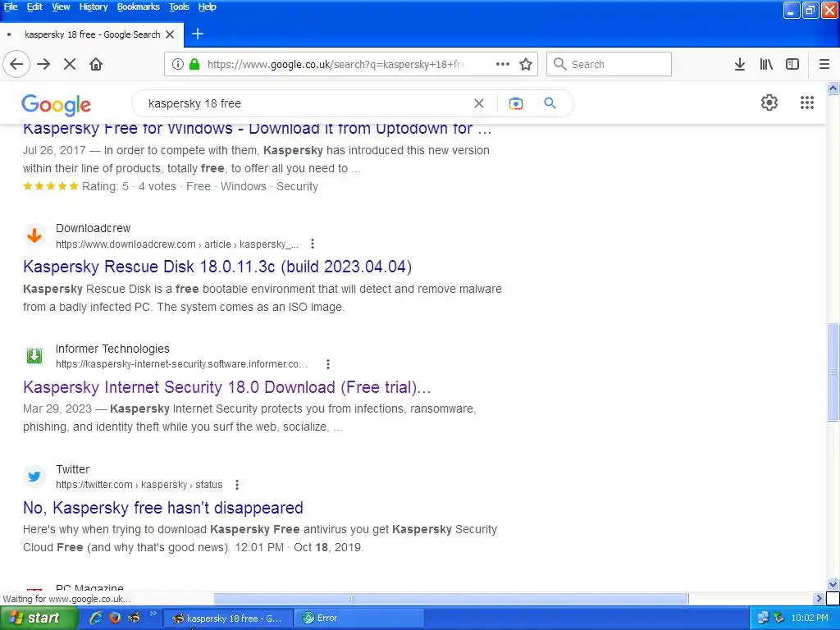
Task: Open Kaspersky Internet Security 18.0 Download link
Action: [227, 387]
